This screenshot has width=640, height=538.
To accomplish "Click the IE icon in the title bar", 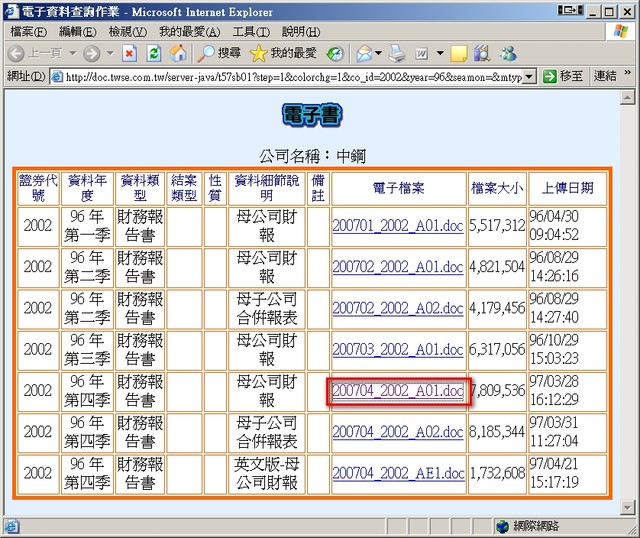I will click(x=12, y=11).
